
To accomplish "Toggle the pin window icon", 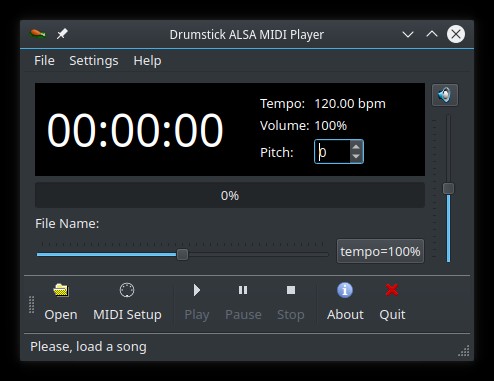I will point(62,34).
